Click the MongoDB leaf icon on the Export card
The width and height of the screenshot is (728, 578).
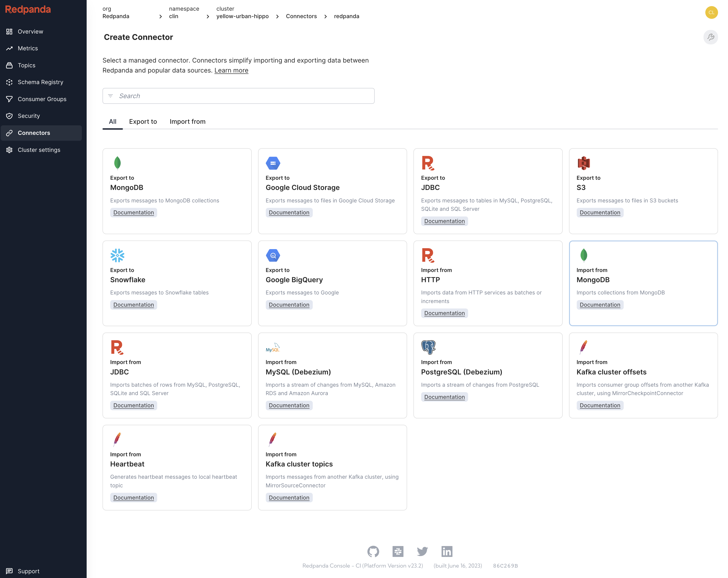(117, 163)
